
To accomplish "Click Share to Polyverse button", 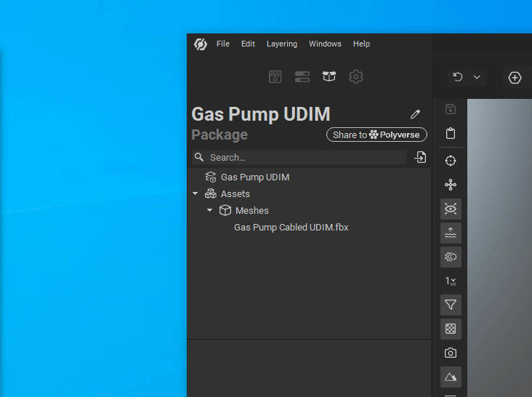I will pyautogui.click(x=376, y=135).
